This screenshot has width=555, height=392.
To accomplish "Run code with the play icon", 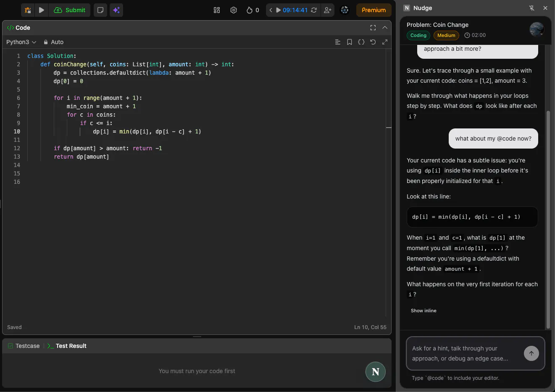I will [42, 10].
